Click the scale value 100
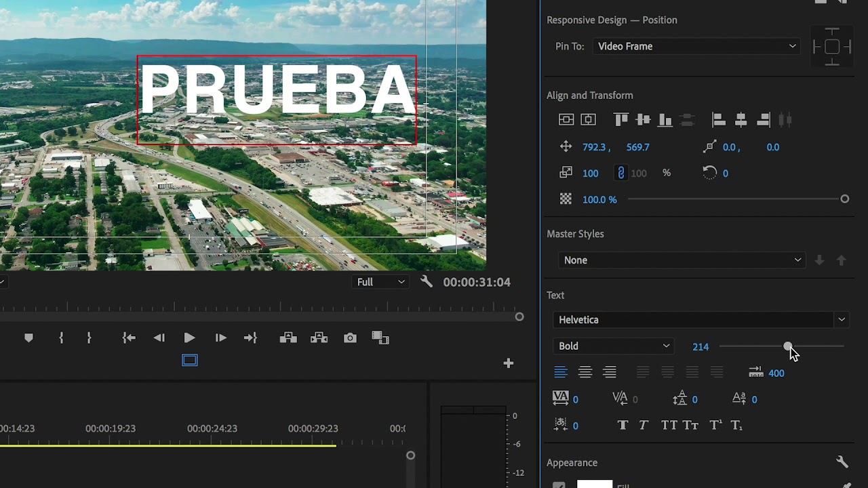 (590, 173)
